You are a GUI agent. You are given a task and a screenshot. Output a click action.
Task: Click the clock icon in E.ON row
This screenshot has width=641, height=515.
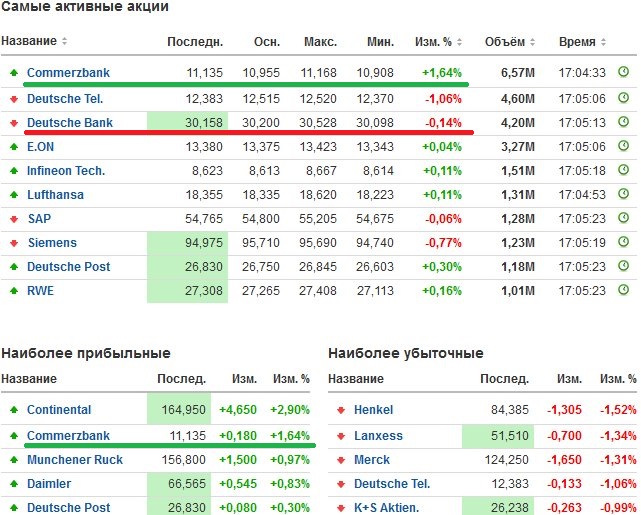coord(623,146)
